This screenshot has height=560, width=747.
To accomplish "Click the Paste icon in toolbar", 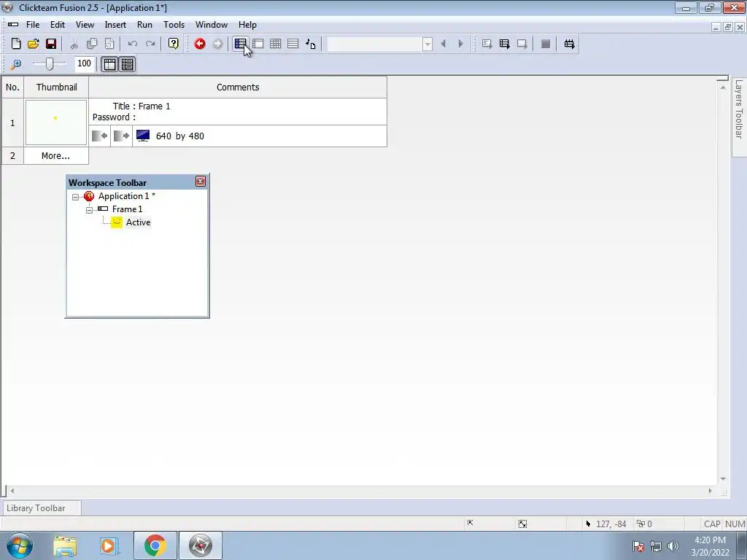I will coord(109,44).
